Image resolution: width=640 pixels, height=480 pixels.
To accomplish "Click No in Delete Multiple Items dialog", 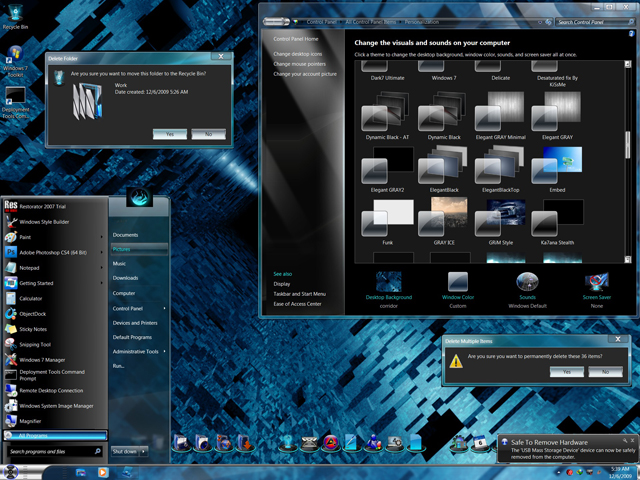I will [605, 372].
